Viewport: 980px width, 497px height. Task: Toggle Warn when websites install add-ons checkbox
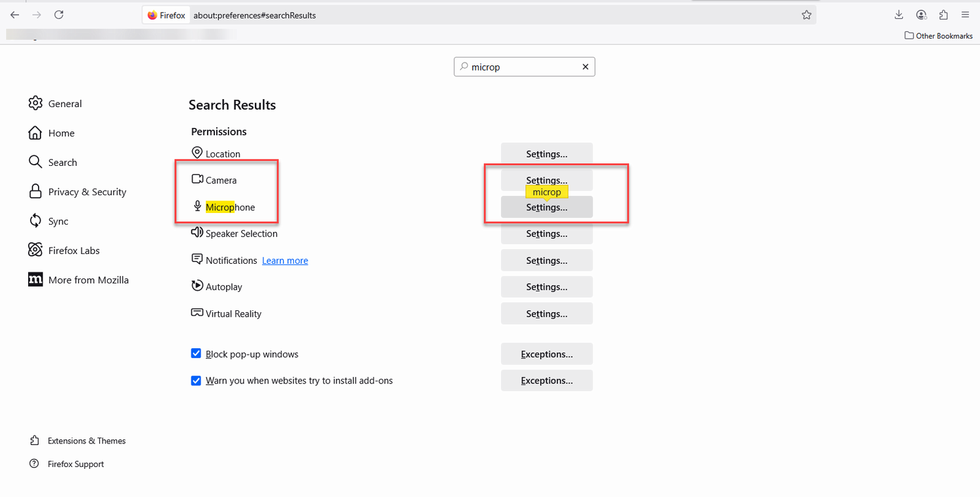point(196,380)
